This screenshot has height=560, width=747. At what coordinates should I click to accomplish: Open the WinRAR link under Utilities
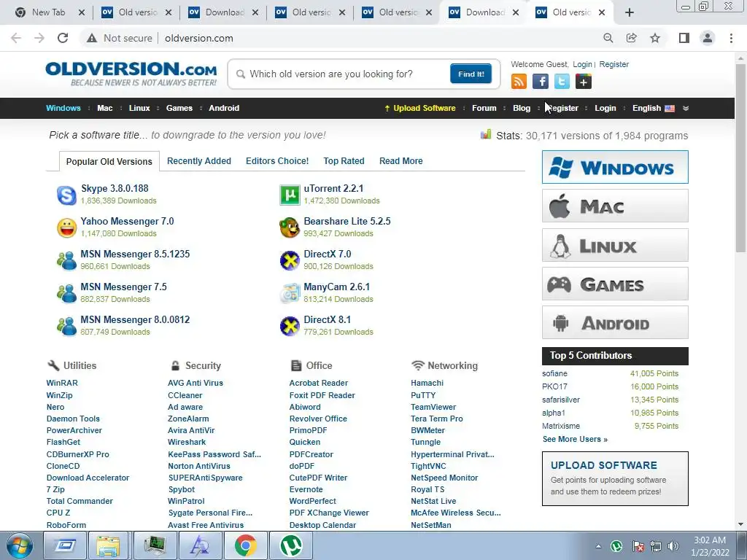62,383
